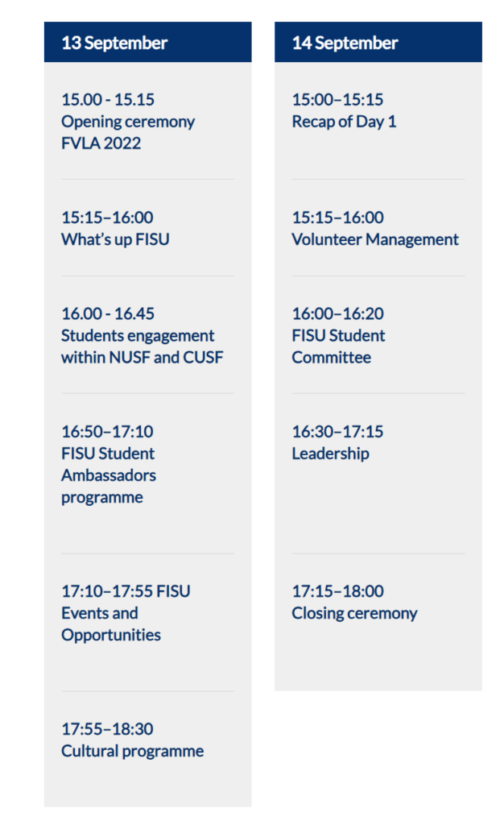Screen dimensions: 504x825
Task: Click the 17:55–18:30 time slot
Action: [107, 729]
